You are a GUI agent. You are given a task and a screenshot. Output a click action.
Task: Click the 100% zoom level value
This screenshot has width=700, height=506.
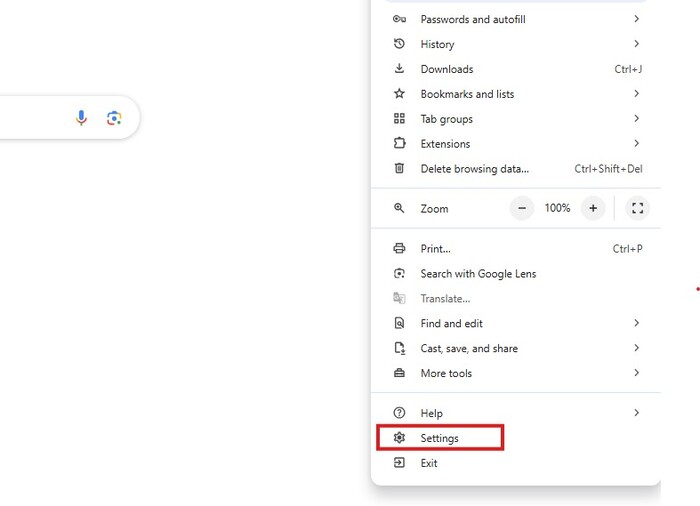557,208
